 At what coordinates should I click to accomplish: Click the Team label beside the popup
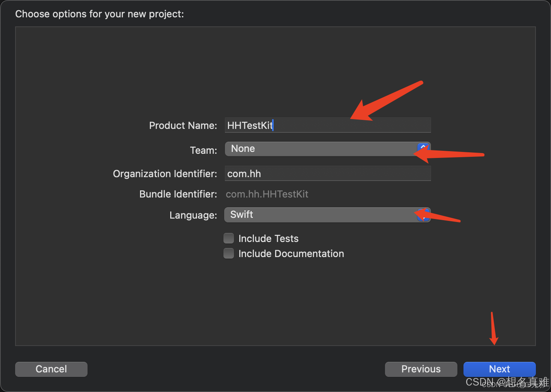pyautogui.click(x=203, y=150)
